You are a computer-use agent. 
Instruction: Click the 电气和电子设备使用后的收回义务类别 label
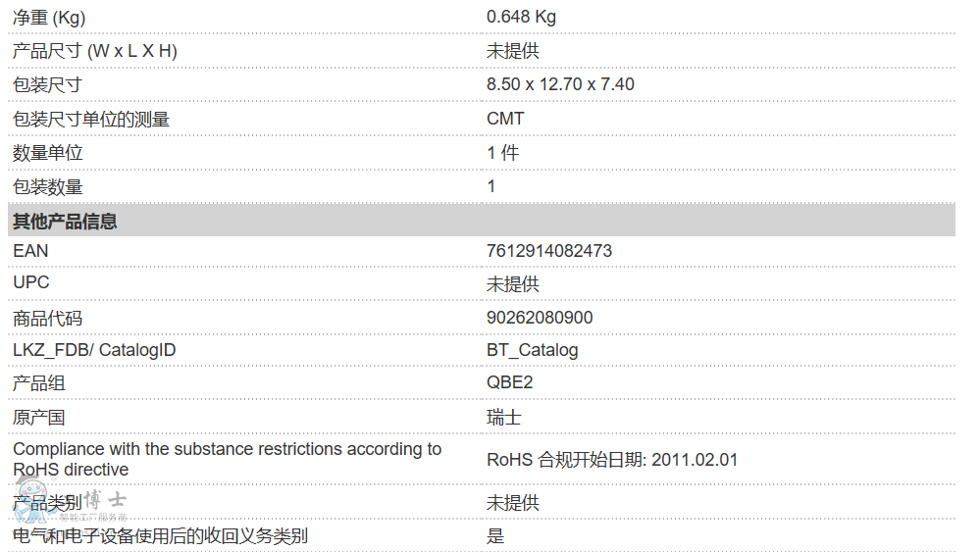[x=160, y=535]
